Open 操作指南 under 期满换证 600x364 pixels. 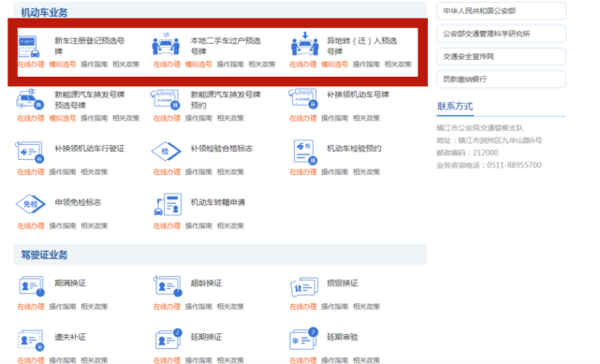pyautogui.click(x=63, y=307)
